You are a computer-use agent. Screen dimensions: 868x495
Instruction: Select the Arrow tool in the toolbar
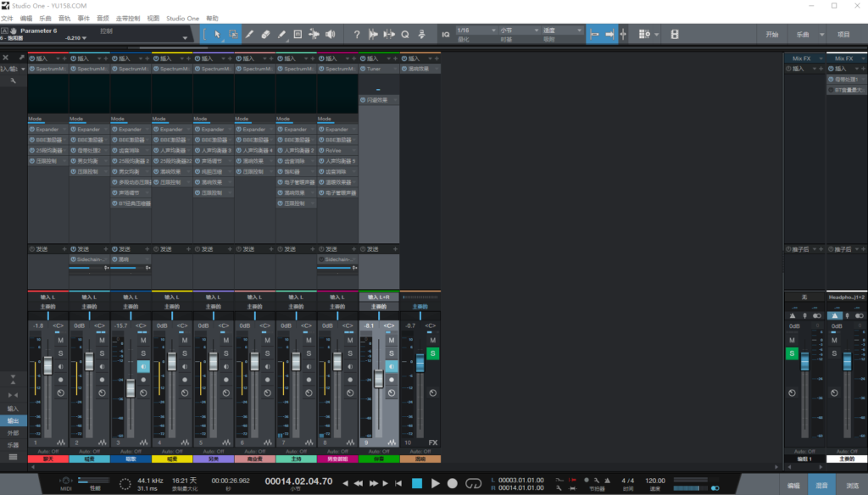[x=217, y=34]
